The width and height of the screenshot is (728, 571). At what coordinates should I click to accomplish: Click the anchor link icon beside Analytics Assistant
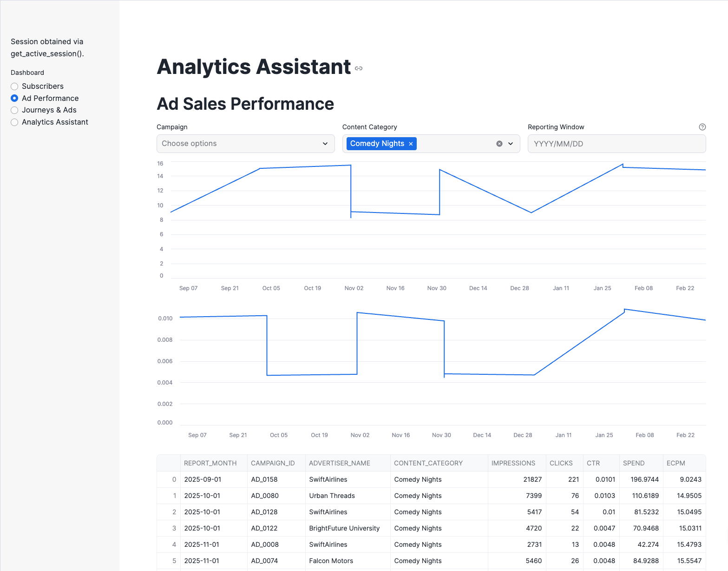[x=358, y=68]
